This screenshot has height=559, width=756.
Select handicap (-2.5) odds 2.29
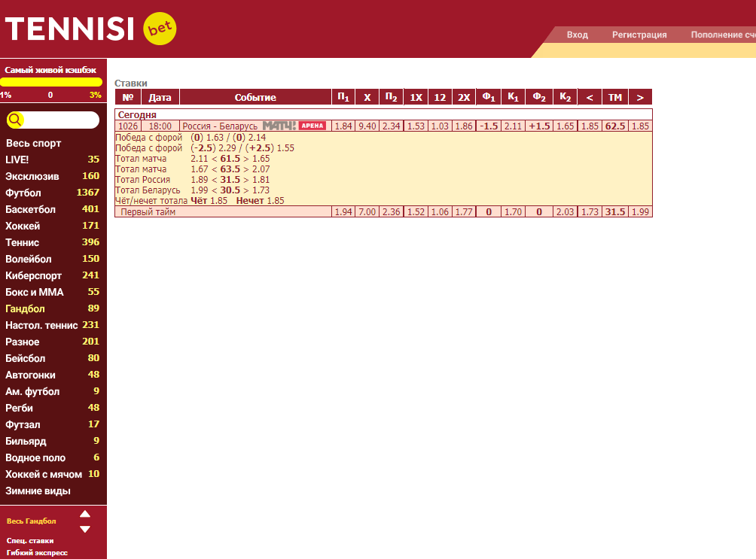coord(227,148)
